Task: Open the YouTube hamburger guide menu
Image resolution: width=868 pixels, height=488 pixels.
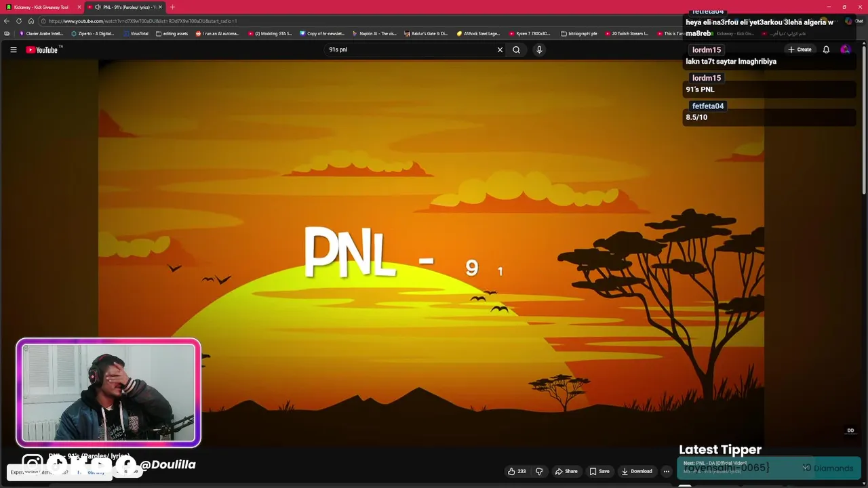Action: (13, 49)
